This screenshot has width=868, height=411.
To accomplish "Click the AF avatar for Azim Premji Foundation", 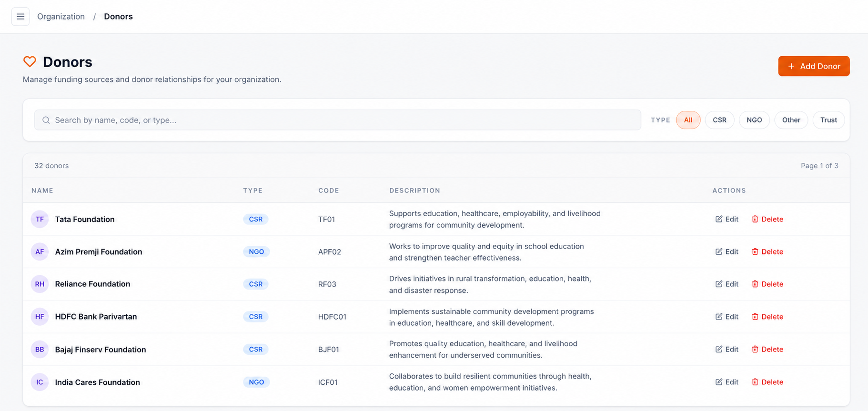I will 40,251.
